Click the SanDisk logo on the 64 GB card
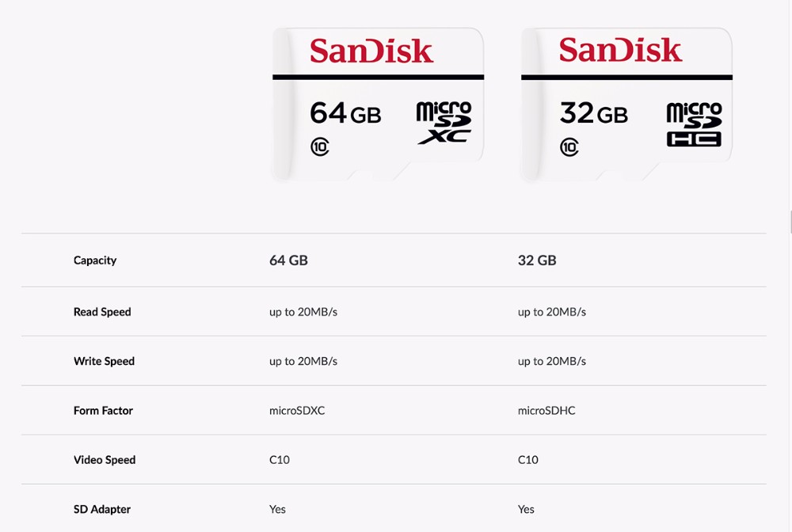The image size is (792, 532). 371,51
